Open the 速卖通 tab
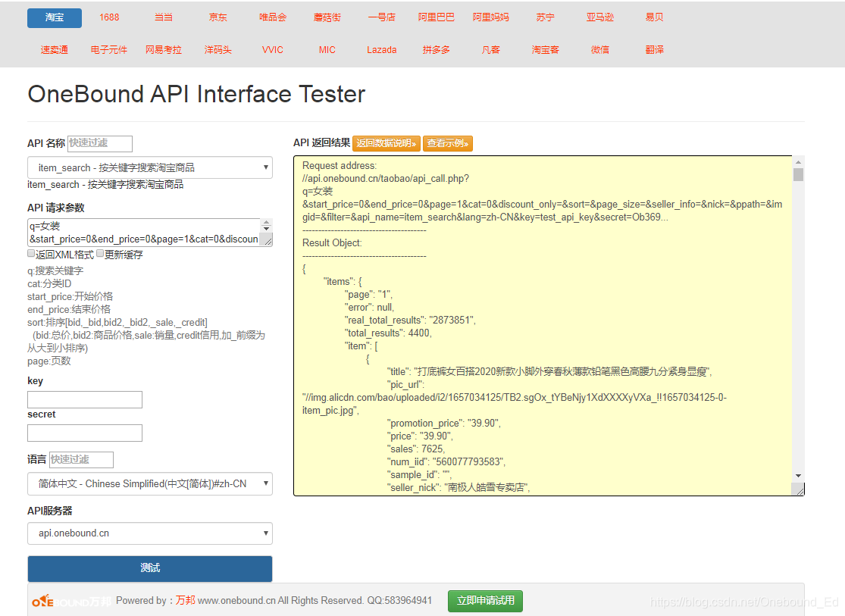Screen dimensions: 845x616 [55, 50]
